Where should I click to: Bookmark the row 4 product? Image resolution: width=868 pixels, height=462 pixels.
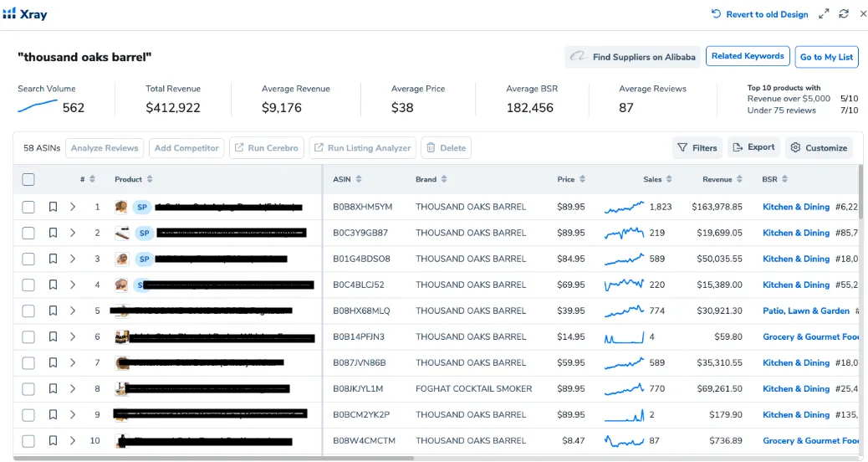[53, 285]
